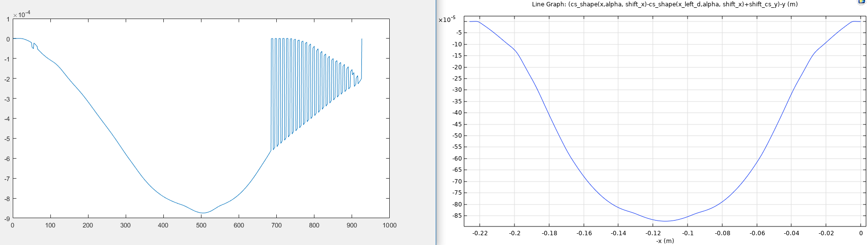The height and width of the screenshot is (245, 868).
Task: Click the -0.02 tick label on right x-axis
Action: 826,233
